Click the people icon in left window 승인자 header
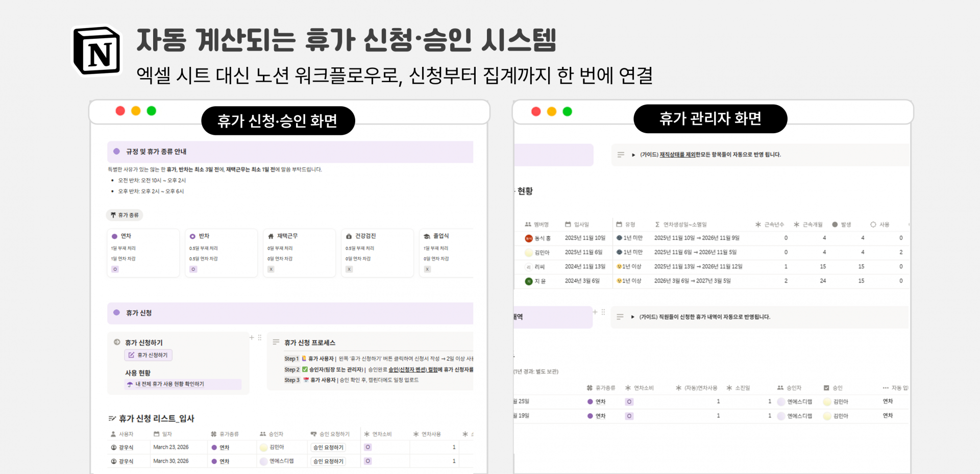This screenshot has width=980, height=474. tap(263, 434)
